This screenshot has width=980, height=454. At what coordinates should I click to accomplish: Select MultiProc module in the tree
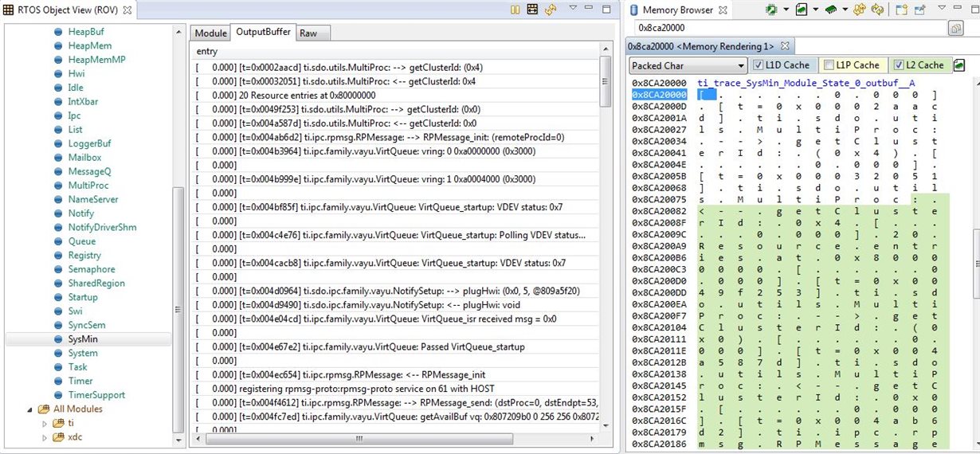88,186
